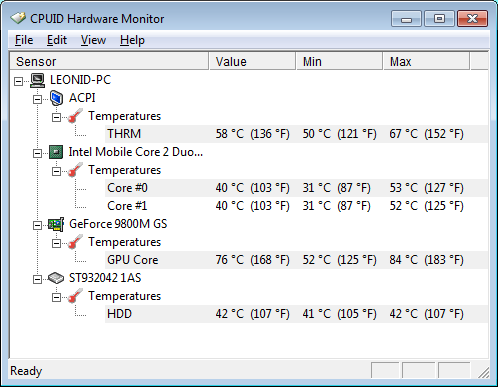The width and height of the screenshot is (498, 387).
Task: Open the Help menu
Action: coord(132,40)
